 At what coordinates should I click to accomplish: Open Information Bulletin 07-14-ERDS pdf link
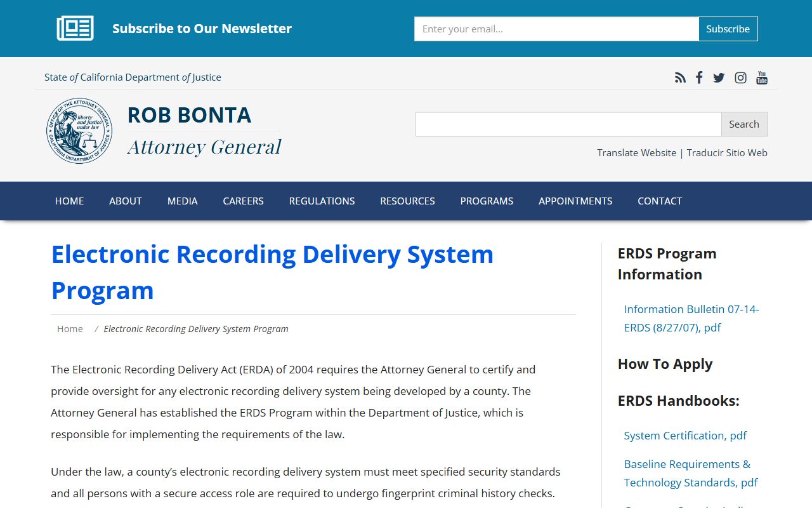click(691, 318)
